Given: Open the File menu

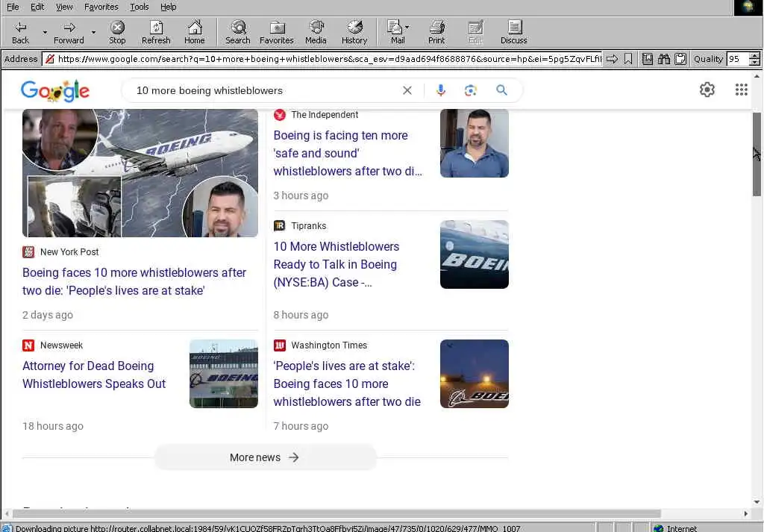Looking at the screenshot, I should click(13, 7).
